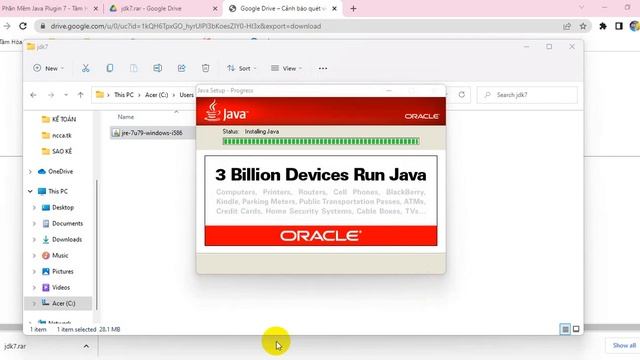Go forward in File Explorer
Viewport: 640px width, 360px height.
tap(51, 95)
